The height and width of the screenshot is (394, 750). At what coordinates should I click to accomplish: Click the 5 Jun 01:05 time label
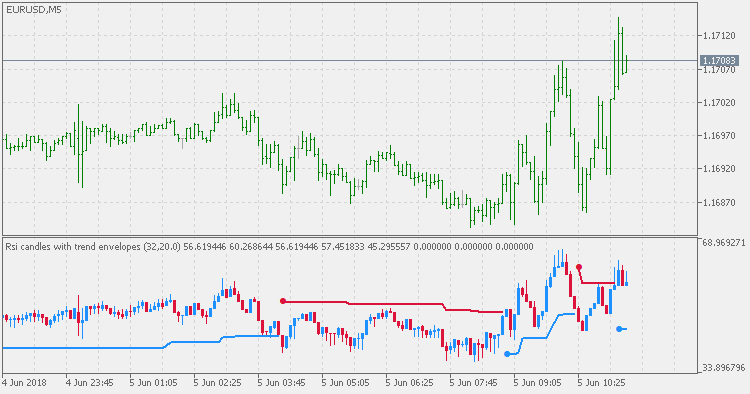click(153, 383)
